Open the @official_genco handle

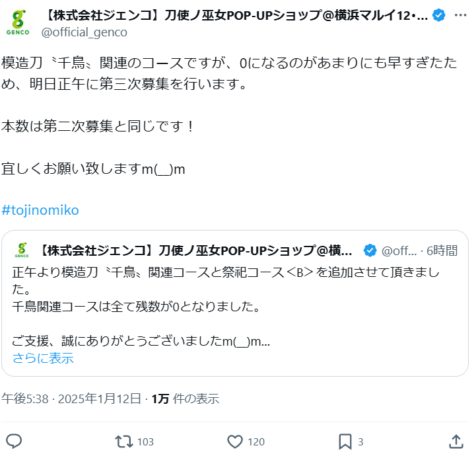pos(85,32)
